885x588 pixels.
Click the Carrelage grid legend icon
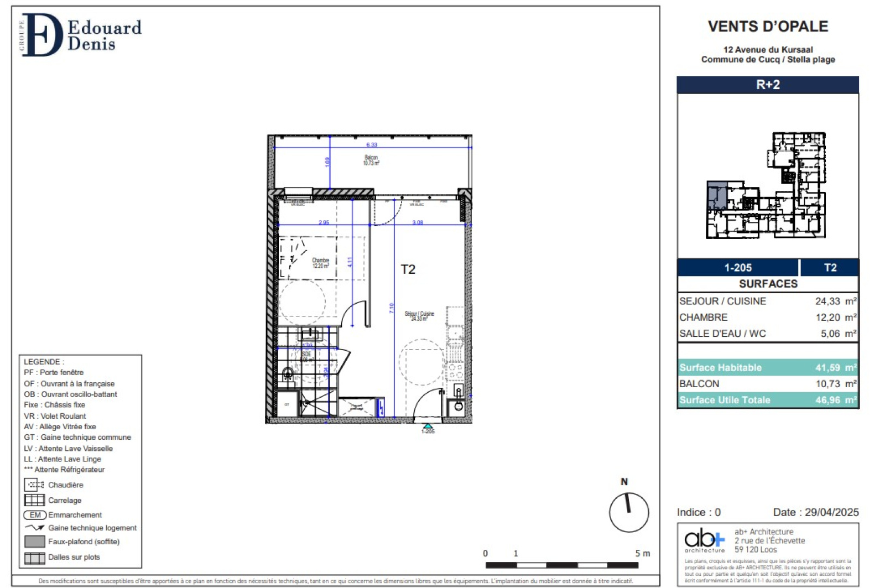pos(34,500)
